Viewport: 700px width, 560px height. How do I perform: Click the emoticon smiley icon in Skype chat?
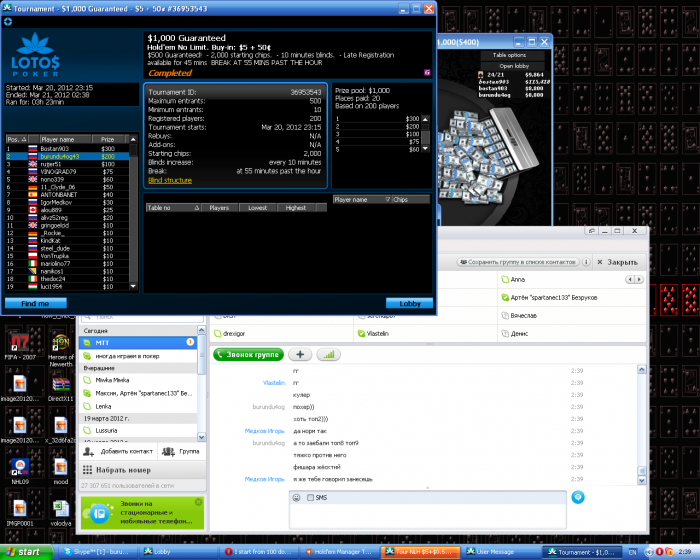[x=296, y=497]
